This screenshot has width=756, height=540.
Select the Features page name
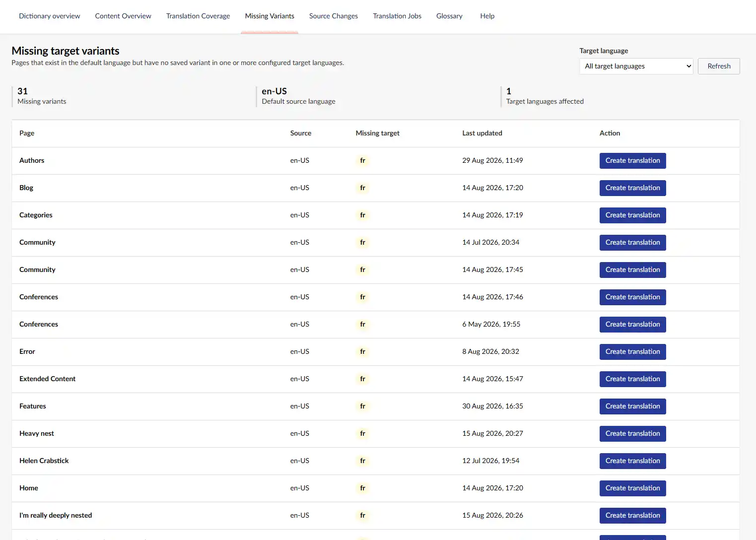33,406
